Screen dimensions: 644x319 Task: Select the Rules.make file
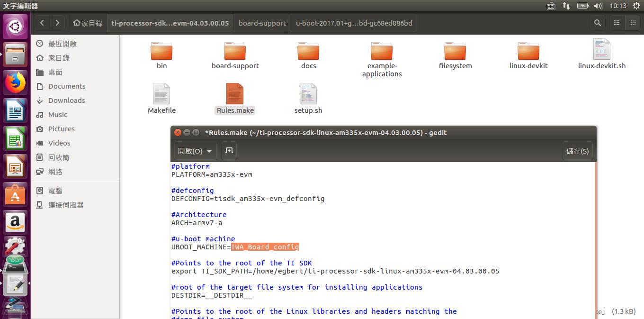pos(235,99)
